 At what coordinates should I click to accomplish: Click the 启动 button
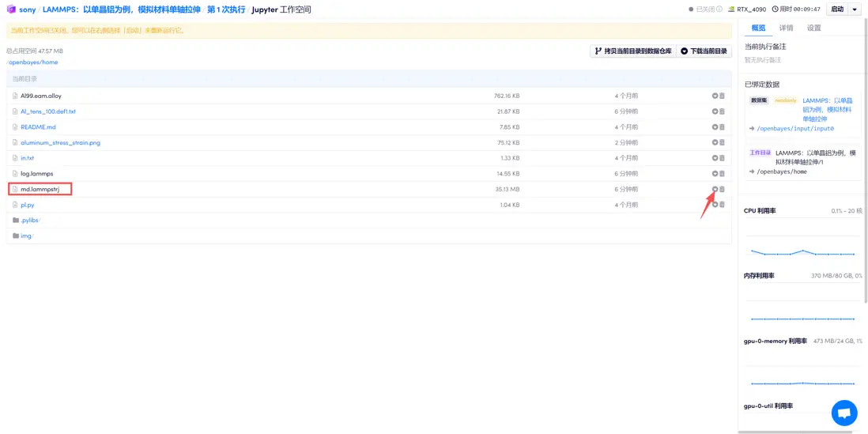(x=837, y=9)
